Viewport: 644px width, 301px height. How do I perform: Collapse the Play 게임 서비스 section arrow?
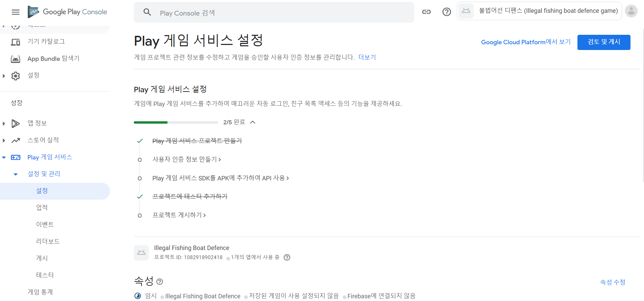point(4,157)
